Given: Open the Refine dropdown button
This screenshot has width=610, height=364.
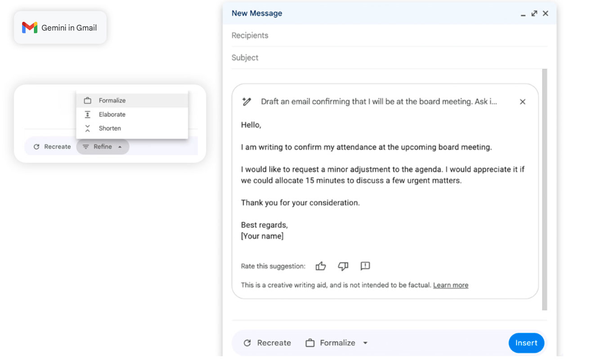Looking at the screenshot, I should (103, 147).
